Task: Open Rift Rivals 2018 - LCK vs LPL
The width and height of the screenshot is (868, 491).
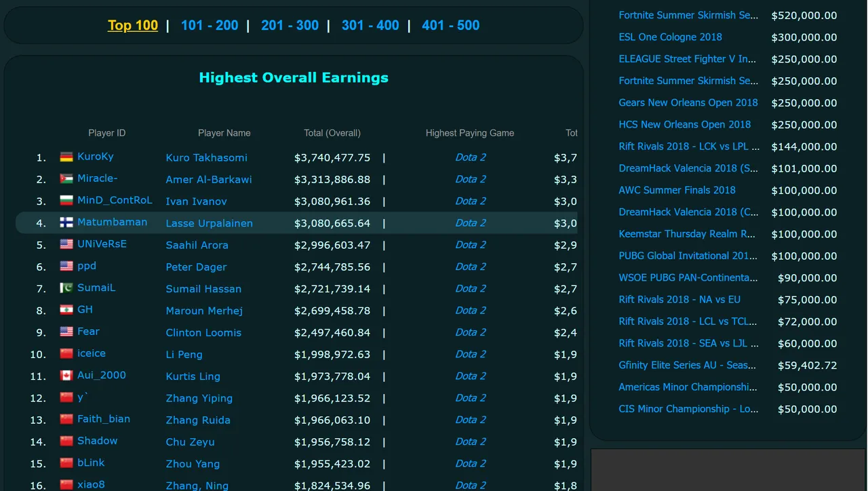Action: [689, 146]
